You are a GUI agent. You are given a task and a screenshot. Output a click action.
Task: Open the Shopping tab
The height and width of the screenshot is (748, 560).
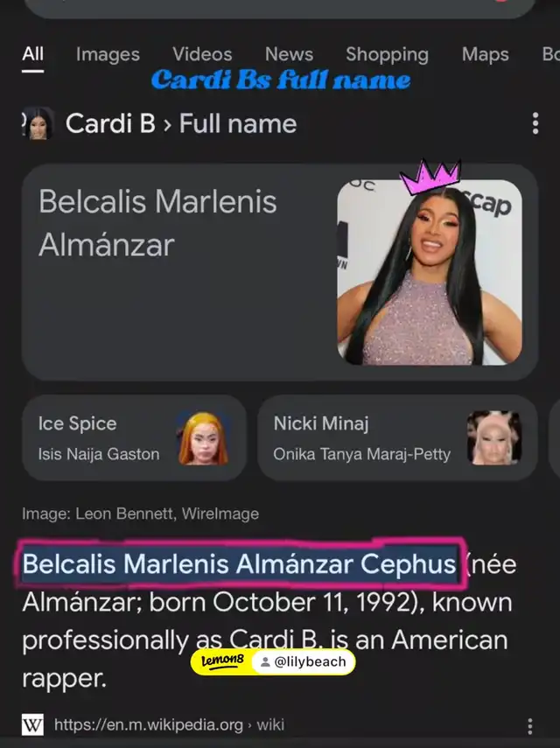[387, 54]
